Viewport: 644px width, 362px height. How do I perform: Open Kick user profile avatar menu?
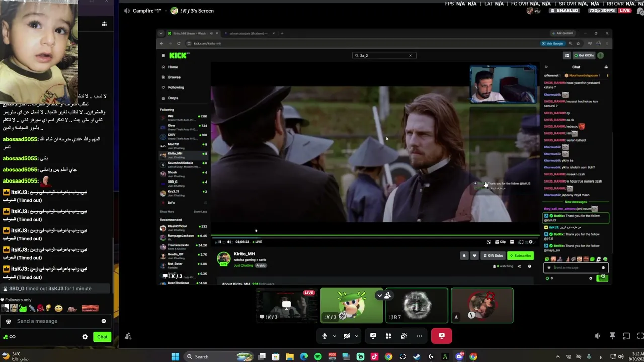[601, 56]
